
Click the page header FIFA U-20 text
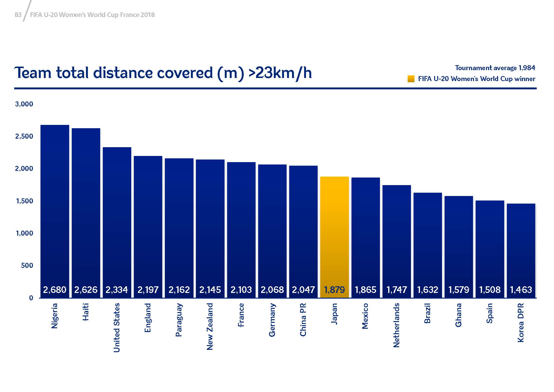point(92,15)
